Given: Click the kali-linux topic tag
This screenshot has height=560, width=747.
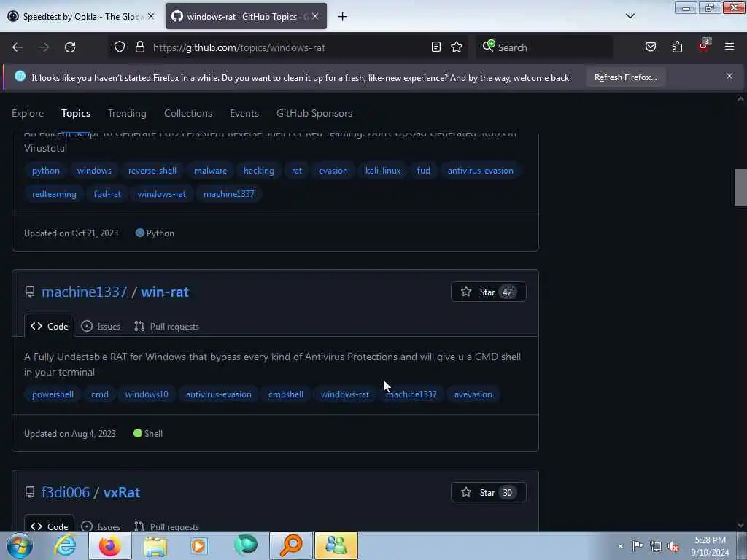Looking at the screenshot, I should [x=383, y=171].
